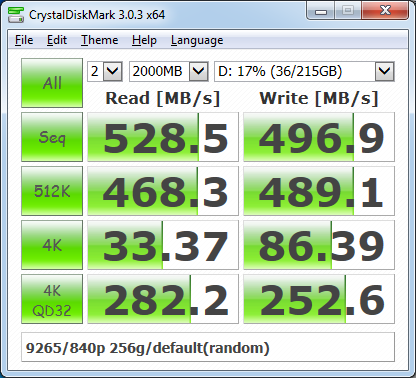Viewport: 416px width, 378px height.
Task: Open the Theme menu
Action: pos(100,40)
